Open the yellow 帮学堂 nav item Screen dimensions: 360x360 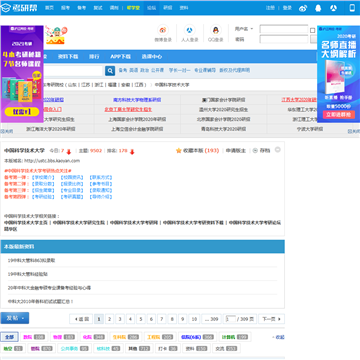point(133,8)
